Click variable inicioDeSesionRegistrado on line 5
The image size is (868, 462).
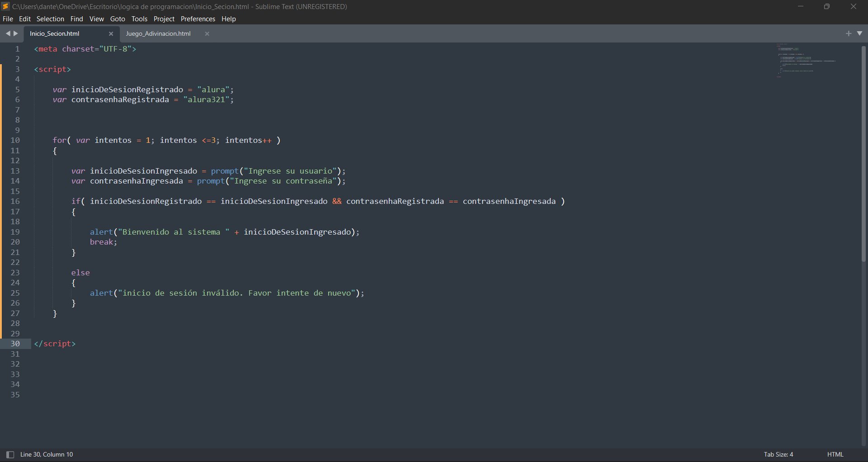click(127, 90)
